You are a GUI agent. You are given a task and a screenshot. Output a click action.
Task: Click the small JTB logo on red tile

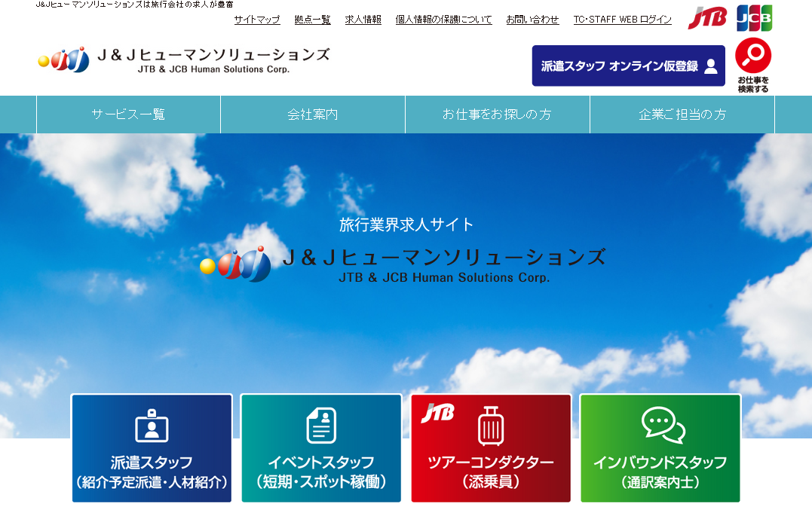437,413
